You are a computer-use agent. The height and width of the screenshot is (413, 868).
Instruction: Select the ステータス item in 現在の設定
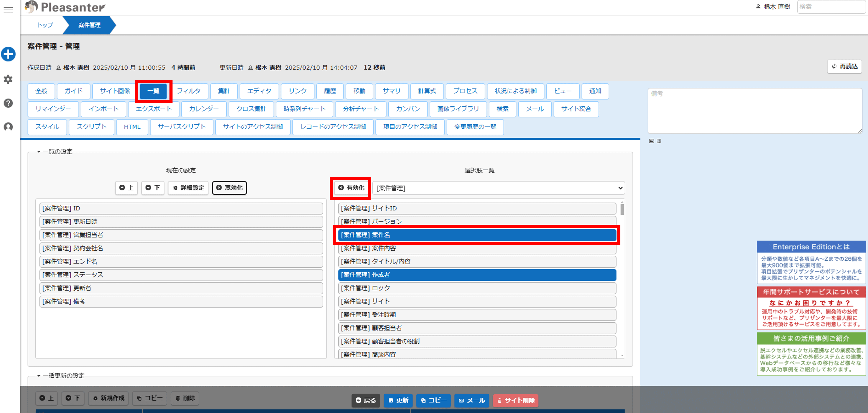(x=181, y=275)
